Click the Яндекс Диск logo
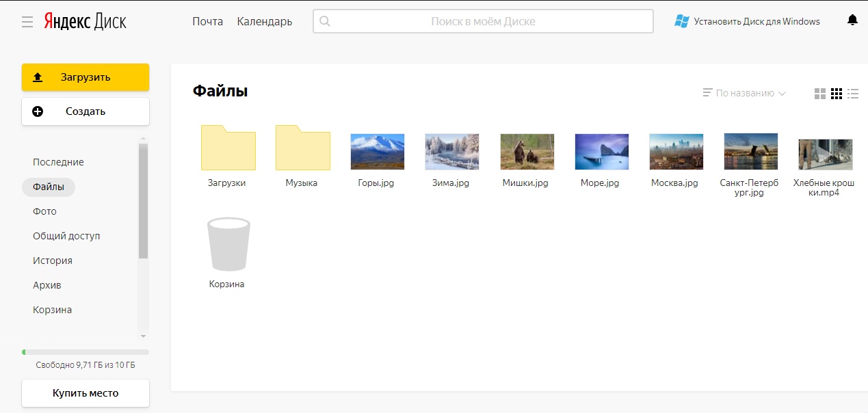The image size is (868, 413). (86, 21)
